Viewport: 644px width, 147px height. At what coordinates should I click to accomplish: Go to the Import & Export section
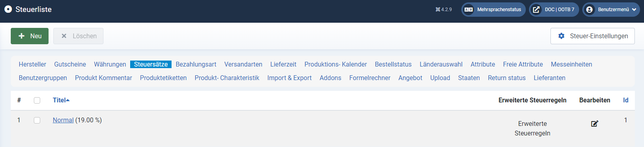click(x=289, y=78)
